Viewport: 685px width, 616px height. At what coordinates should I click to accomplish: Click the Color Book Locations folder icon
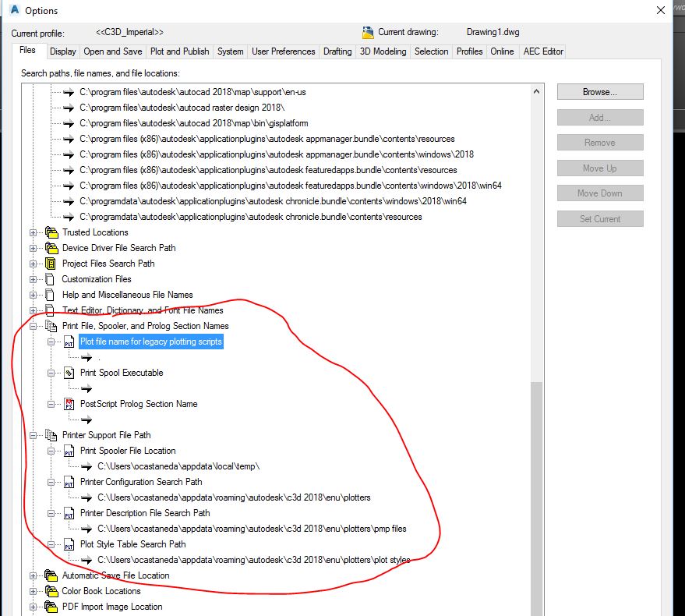point(51,591)
